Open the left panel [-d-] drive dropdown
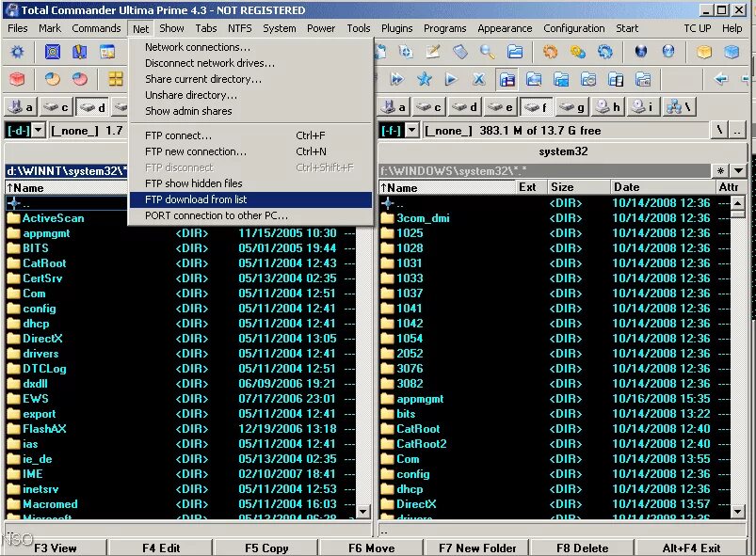 (38, 130)
